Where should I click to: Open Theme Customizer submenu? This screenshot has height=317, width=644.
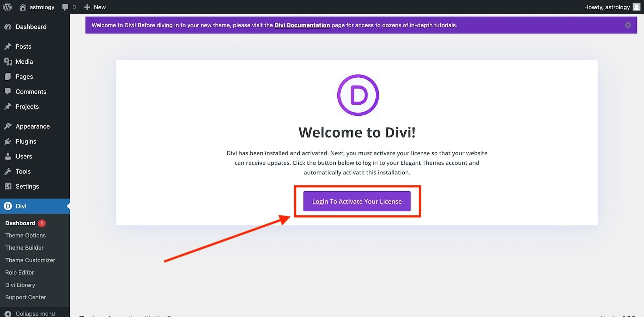30,260
